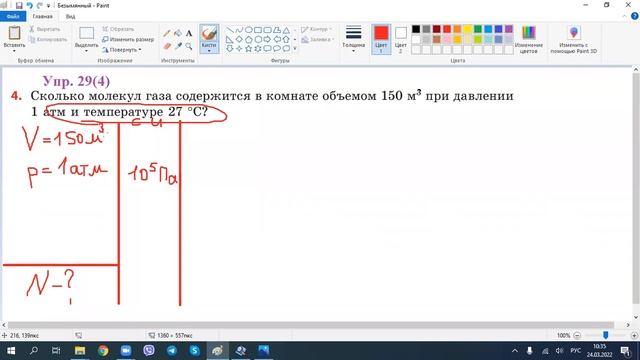Pick the black color swatch

pos(416,29)
